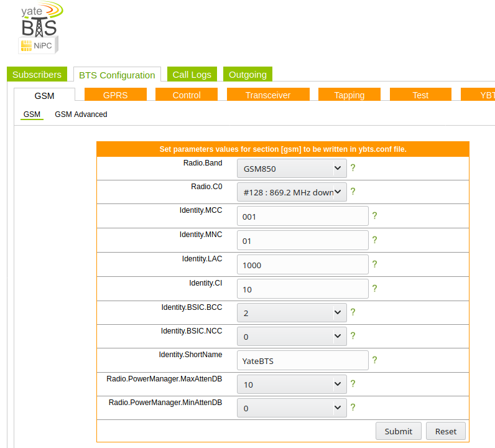The image size is (495, 448).
Task: Switch to the Subscribers tab
Action: tap(37, 75)
